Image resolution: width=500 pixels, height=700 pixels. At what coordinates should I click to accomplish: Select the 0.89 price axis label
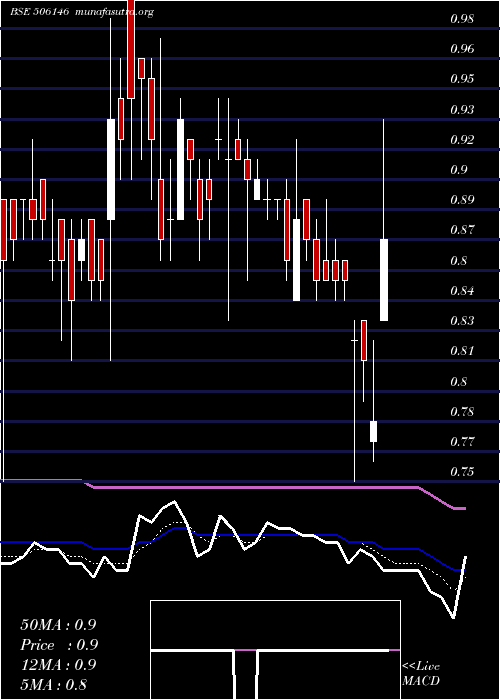tap(461, 200)
